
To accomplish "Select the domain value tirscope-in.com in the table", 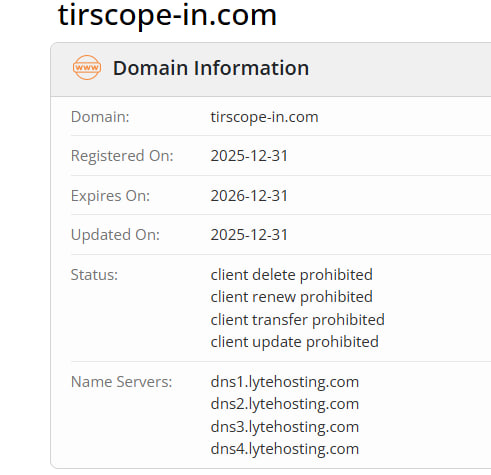I will pos(264,117).
